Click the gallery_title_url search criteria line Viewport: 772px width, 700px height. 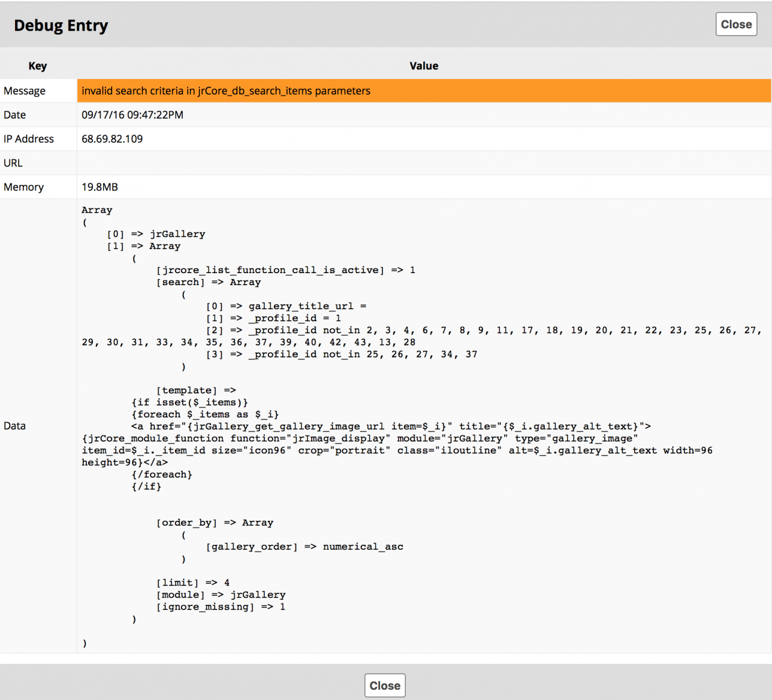click(x=286, y=306)
